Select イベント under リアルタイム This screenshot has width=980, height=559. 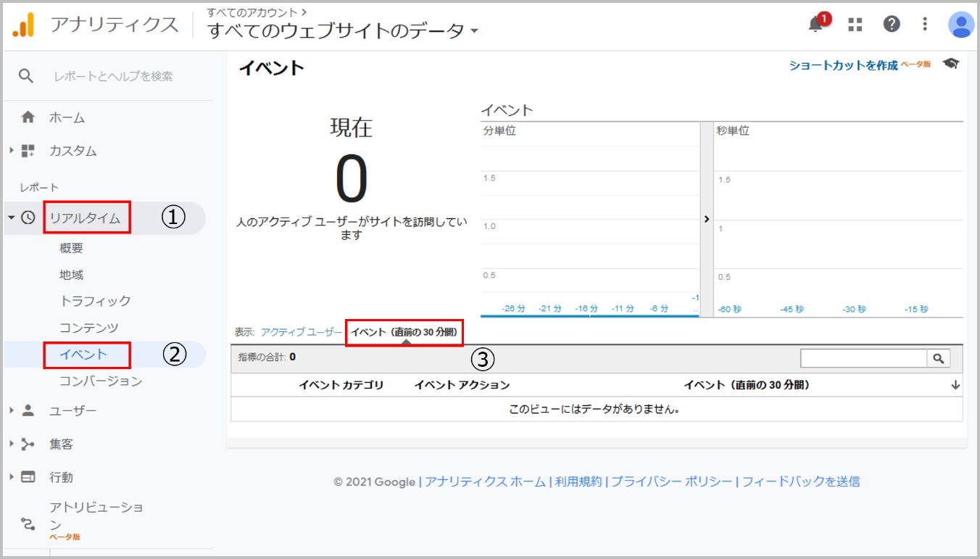tap(83, 355)
